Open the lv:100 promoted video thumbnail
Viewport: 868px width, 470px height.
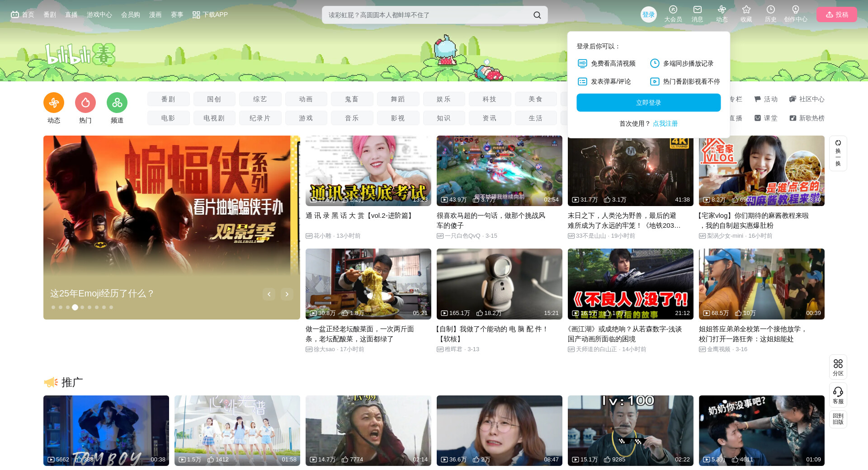coord(631,431)
